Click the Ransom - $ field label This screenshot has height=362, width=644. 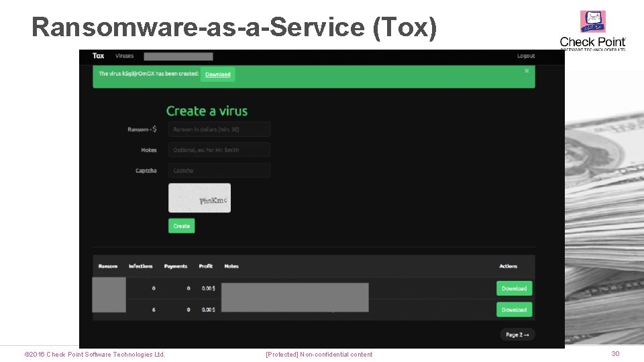(x=142, y=129)
